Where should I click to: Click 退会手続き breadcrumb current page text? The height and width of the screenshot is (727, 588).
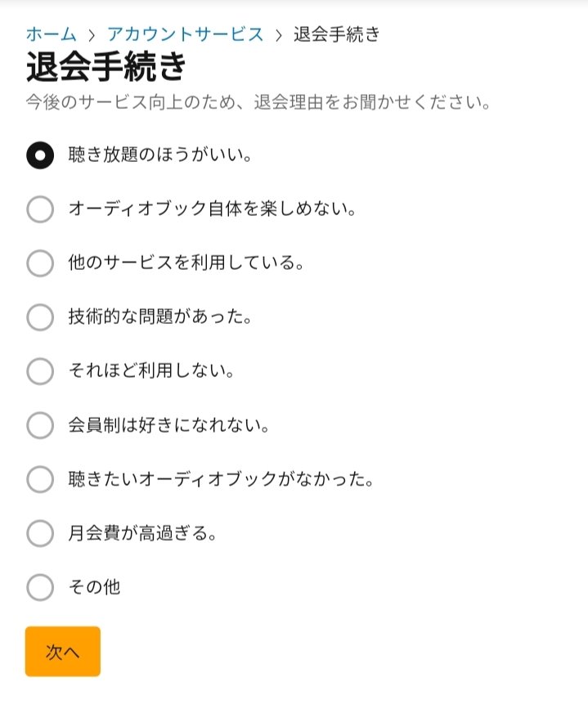(337, 34)
